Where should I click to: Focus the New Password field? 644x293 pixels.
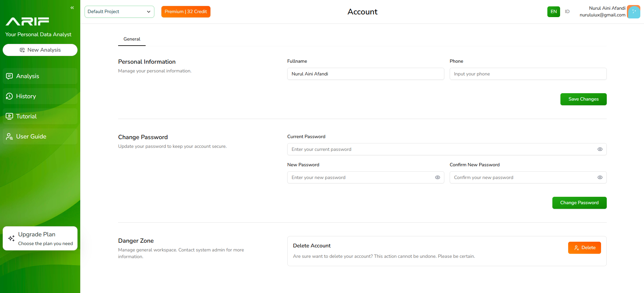point(365,177)
